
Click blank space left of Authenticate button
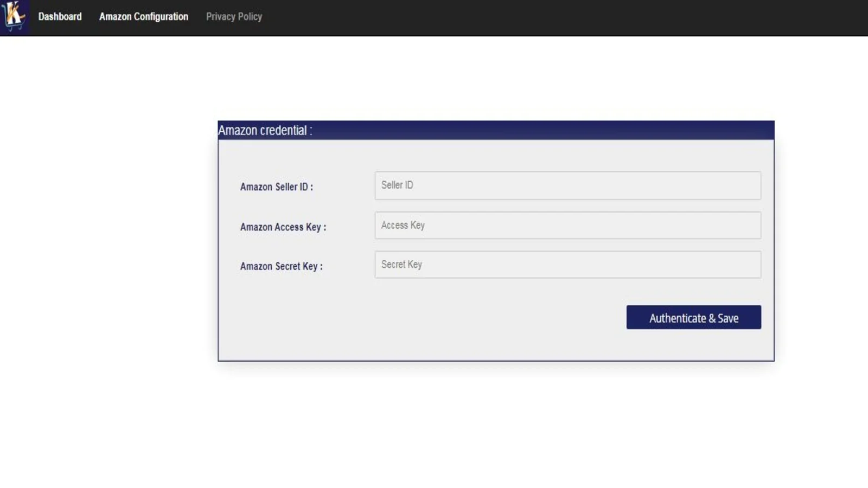[x=434, y=317]
